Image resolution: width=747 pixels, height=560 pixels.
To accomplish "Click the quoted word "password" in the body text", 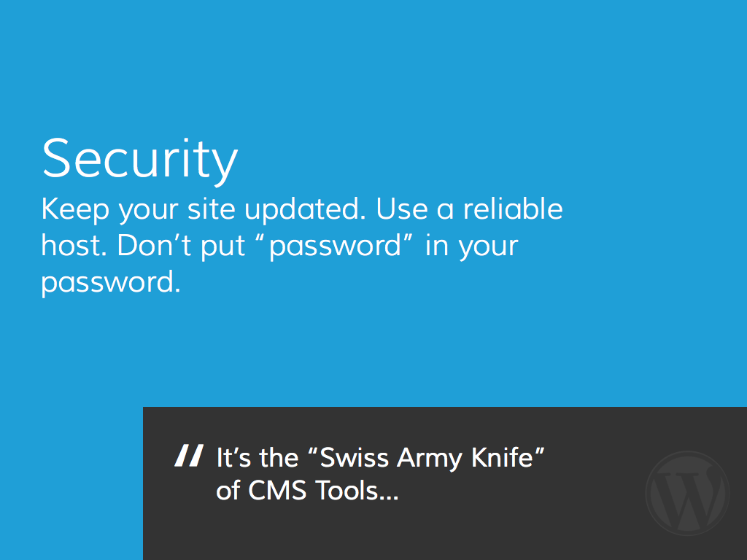I will (336, 247).
